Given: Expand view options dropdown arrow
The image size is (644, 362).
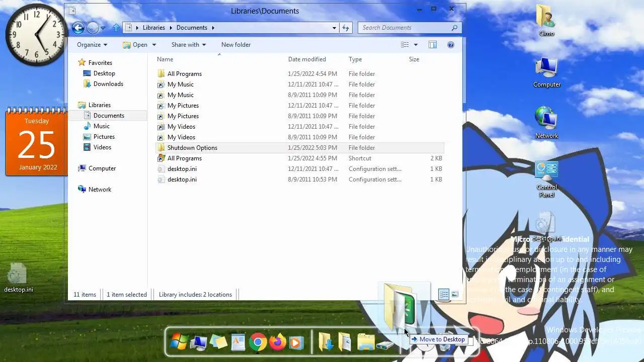Looking at the screenshot, I should coord(416,45).
